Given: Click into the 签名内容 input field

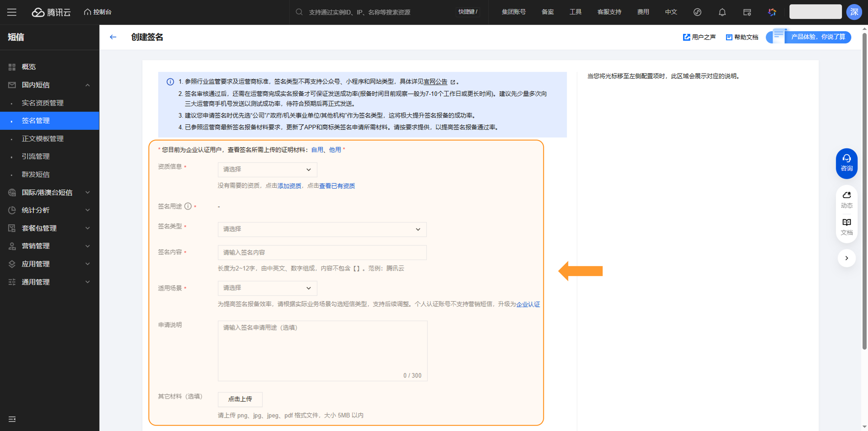Looking at the screenshot, I should [x=322, y=252].
